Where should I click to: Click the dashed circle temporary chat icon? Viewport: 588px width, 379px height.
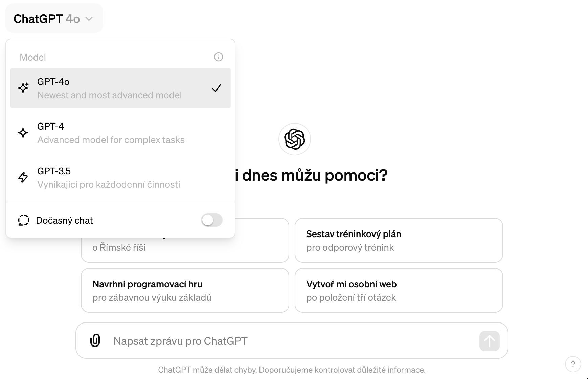pyautogui.click(x=24, y=220)
